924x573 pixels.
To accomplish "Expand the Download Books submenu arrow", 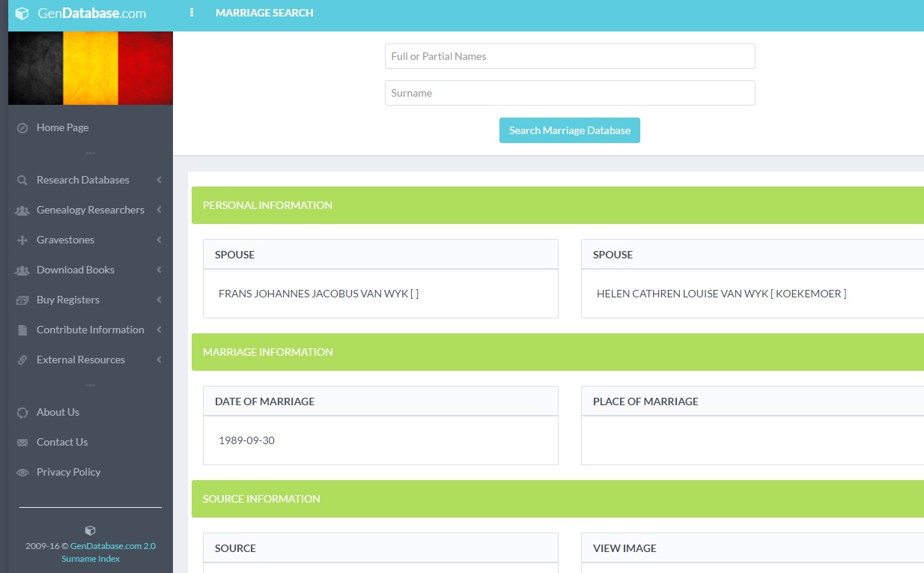I will (159, 270).
